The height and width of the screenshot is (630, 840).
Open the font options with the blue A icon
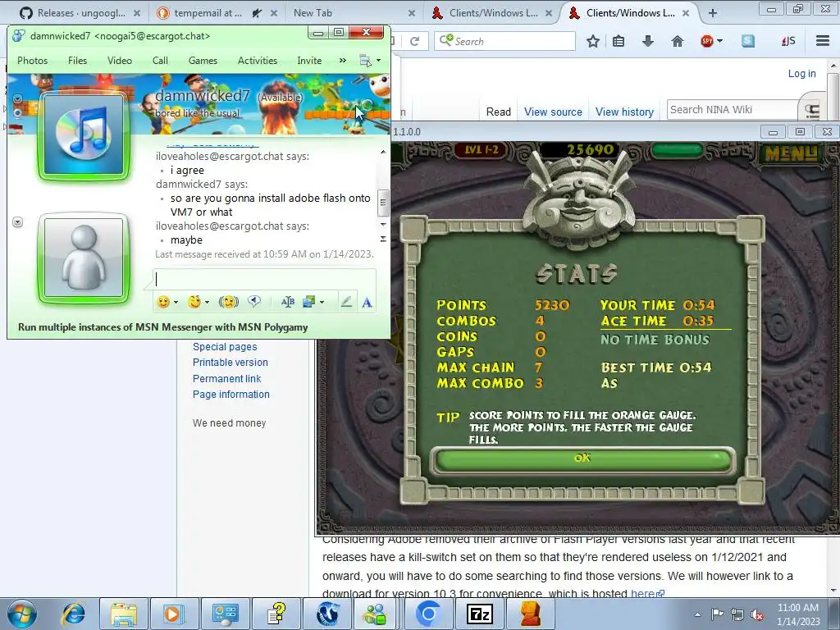[x=367, y=303]
